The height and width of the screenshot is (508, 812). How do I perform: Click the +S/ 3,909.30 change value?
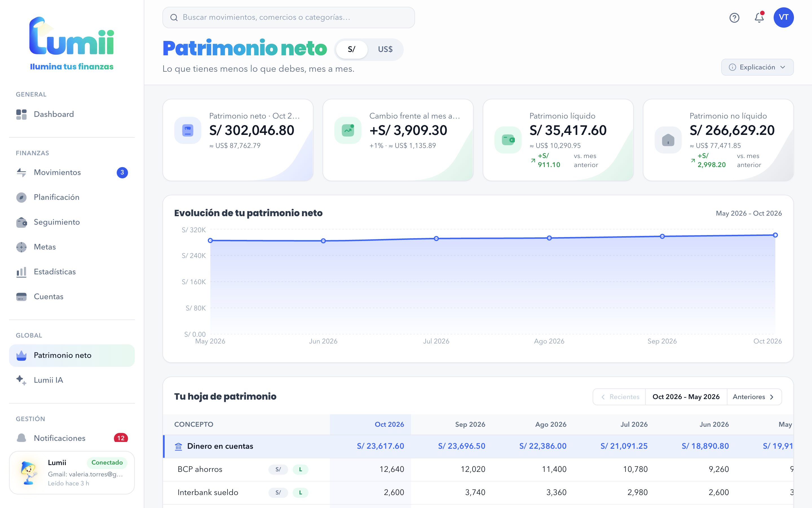tap(408, 130)
